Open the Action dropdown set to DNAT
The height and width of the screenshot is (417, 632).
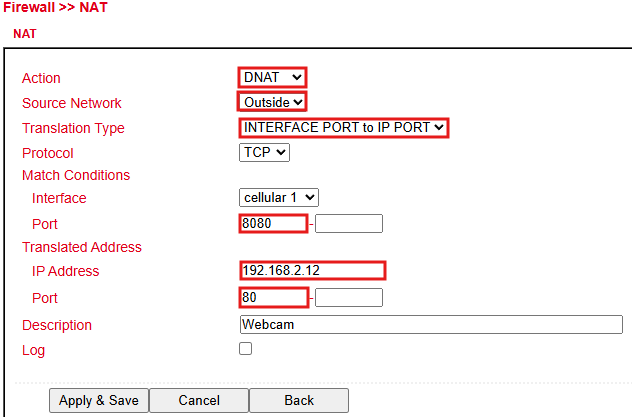pyautogui.click(x=272, y=77)
